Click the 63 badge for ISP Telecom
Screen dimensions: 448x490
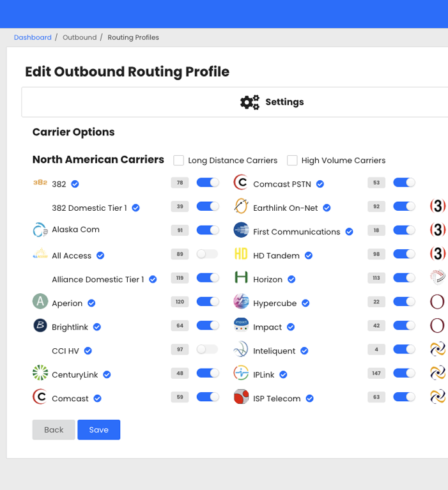[376, 397]
